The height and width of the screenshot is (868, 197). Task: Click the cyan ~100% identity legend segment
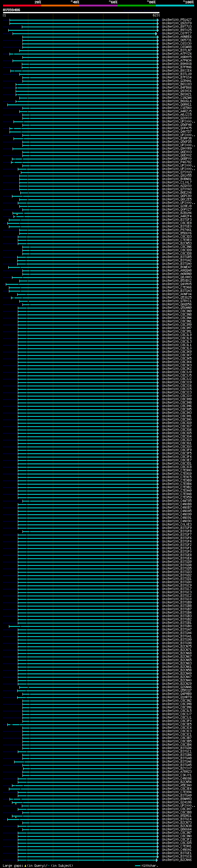point(175,6)
